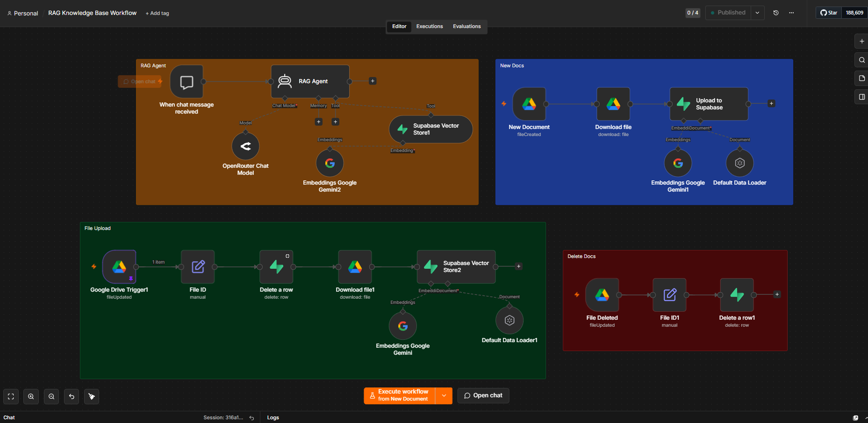
Task: Toggle the side panel icon
Action: tap(861, 97)
